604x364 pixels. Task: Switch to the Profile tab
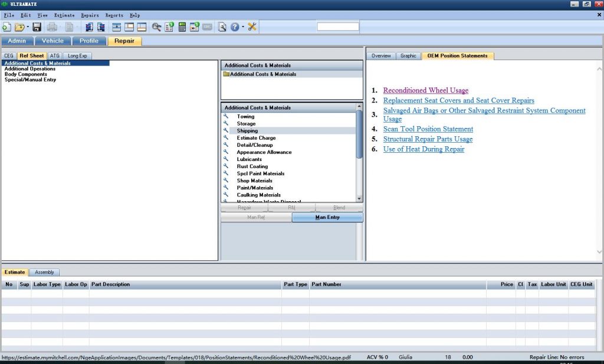click(x=89, y=41)
